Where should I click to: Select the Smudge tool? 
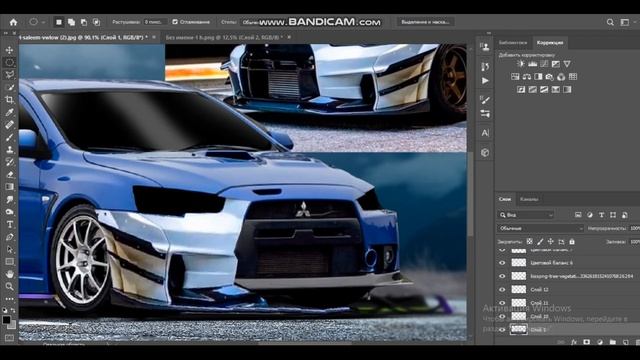[9, 199]
